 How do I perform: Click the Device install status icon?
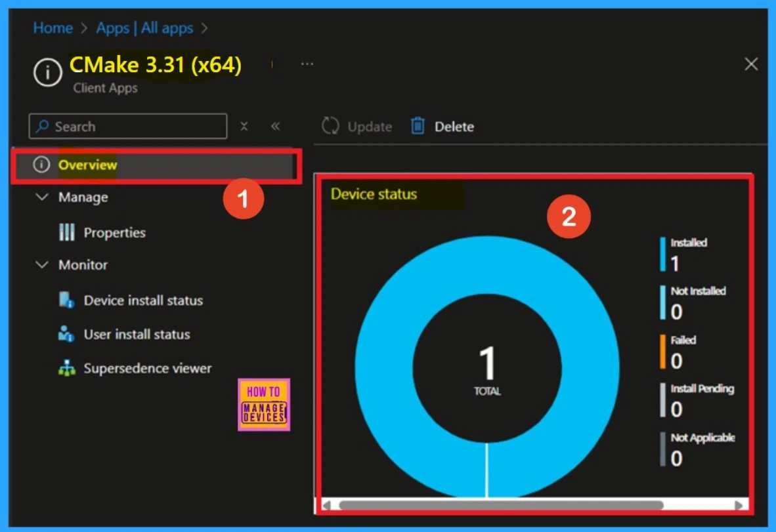[x=66, y=300]
